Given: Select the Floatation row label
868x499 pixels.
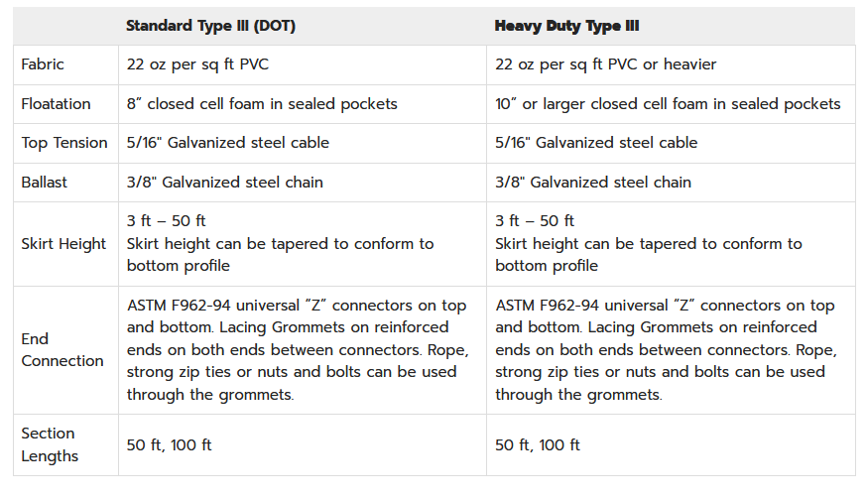Looking at the screenshot, I should point(56,104).
